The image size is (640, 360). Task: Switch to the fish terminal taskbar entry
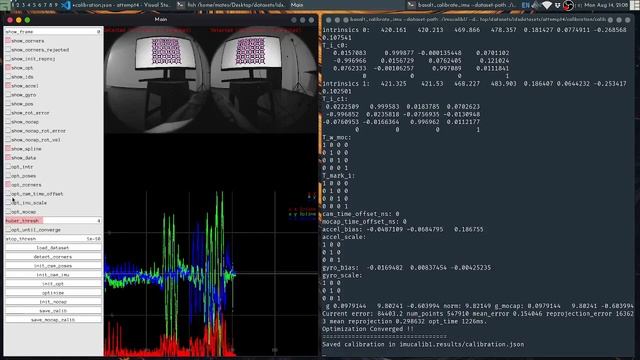click(x=231, y=5)
